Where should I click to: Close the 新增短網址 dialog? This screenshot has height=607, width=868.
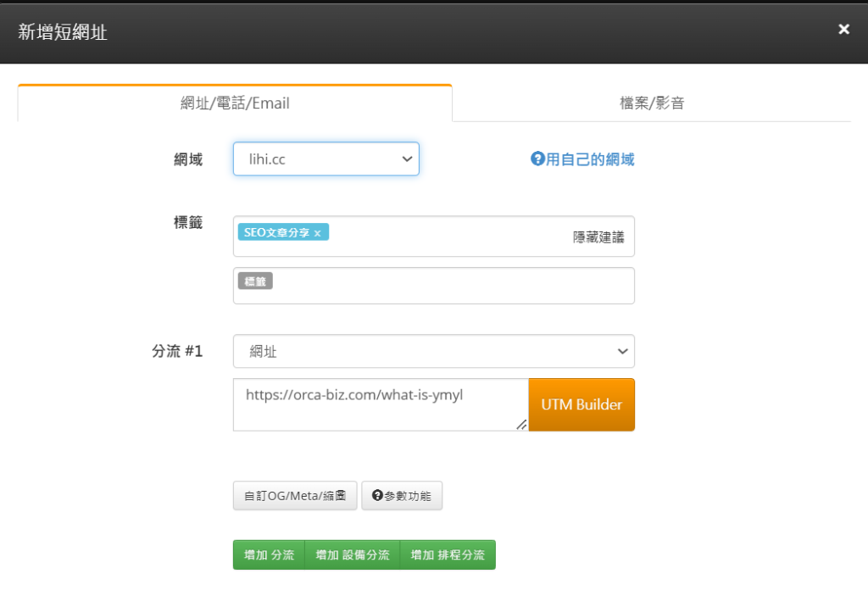(843, 30)
